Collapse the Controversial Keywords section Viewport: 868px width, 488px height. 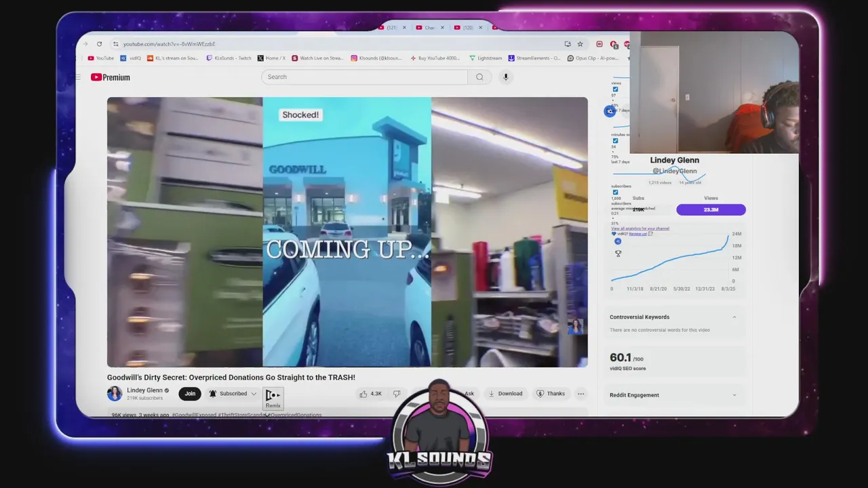point(734,317)
